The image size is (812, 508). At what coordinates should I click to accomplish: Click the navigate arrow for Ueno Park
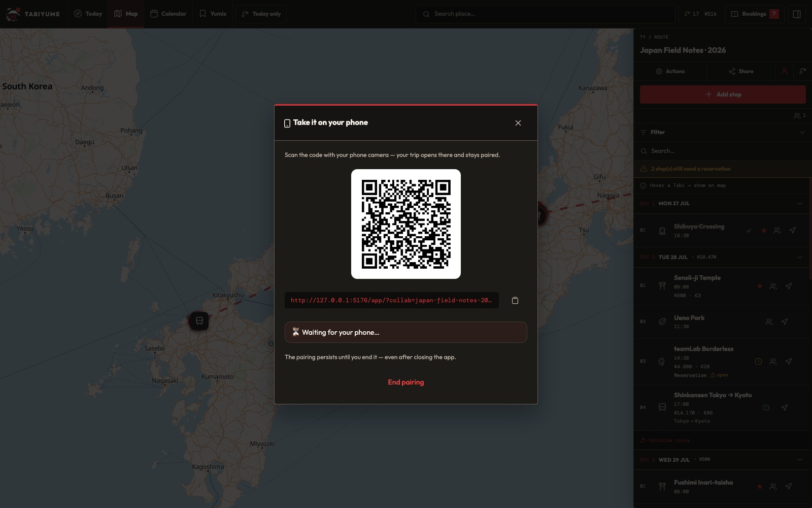[785, 322]
